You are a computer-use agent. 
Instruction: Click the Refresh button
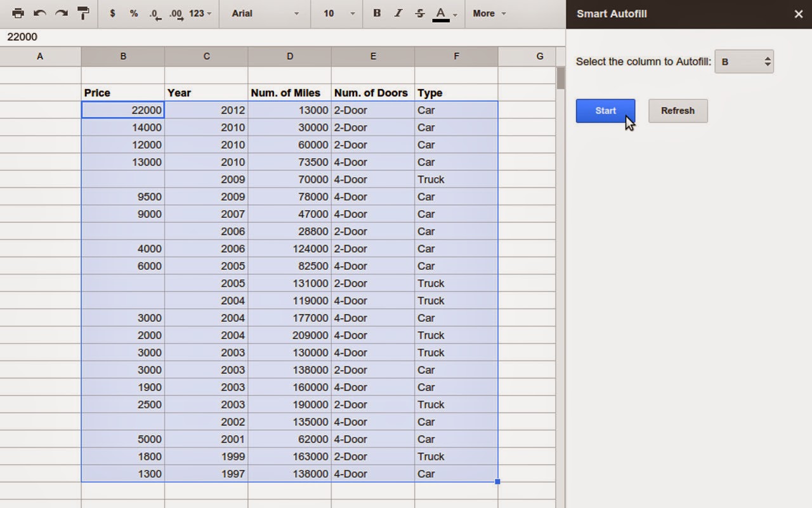point(678,110)
